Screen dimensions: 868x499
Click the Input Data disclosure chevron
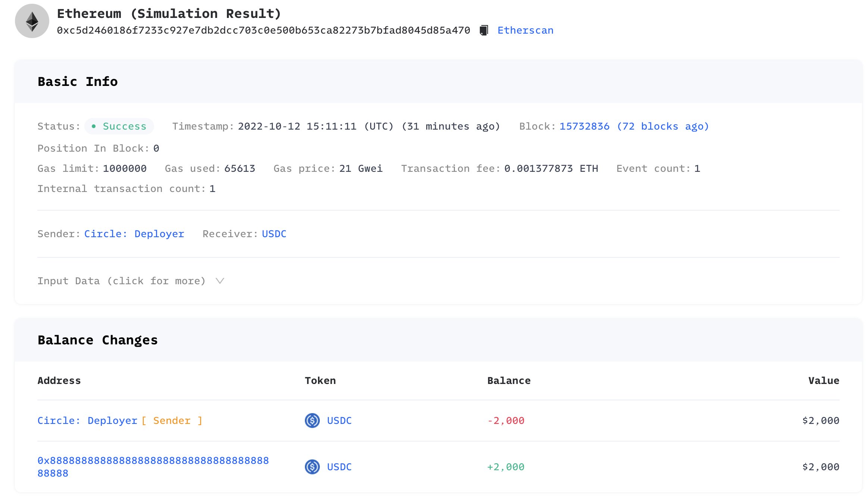220,281
